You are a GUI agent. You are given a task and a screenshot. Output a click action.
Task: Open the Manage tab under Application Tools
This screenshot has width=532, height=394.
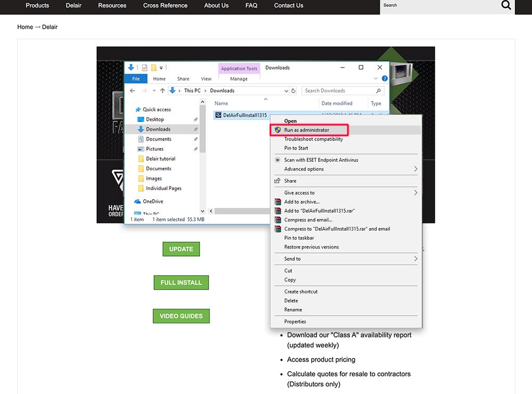[239, 79]
